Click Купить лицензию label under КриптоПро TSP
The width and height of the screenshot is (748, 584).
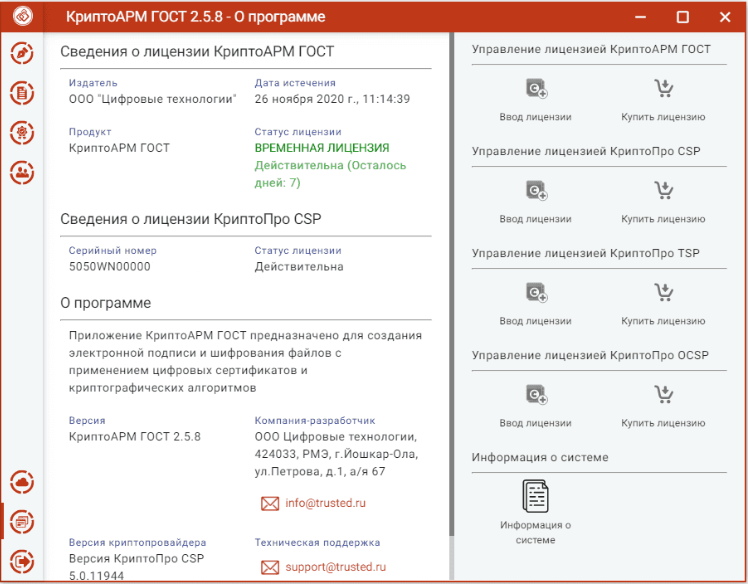663,321
